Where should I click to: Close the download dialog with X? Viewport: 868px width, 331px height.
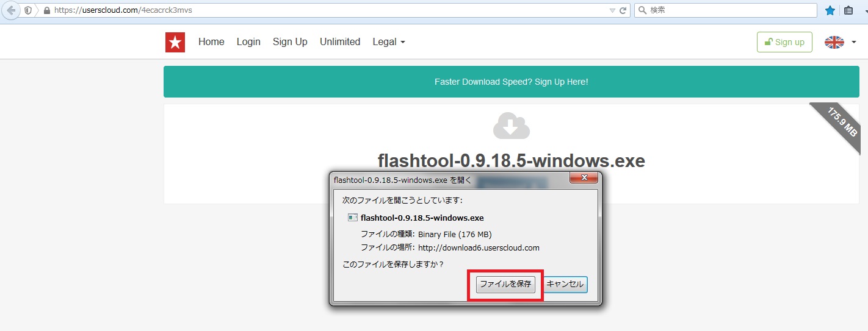[584, 178]
